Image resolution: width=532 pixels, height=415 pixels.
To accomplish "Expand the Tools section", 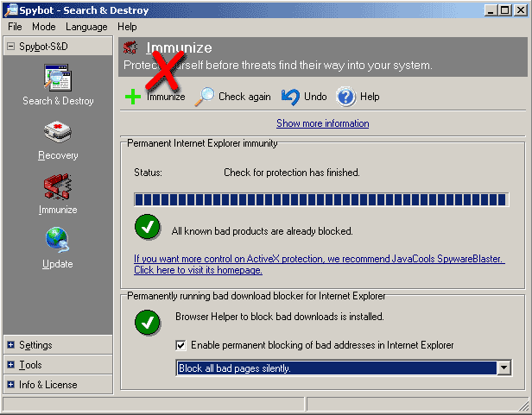I will [11, 365].
